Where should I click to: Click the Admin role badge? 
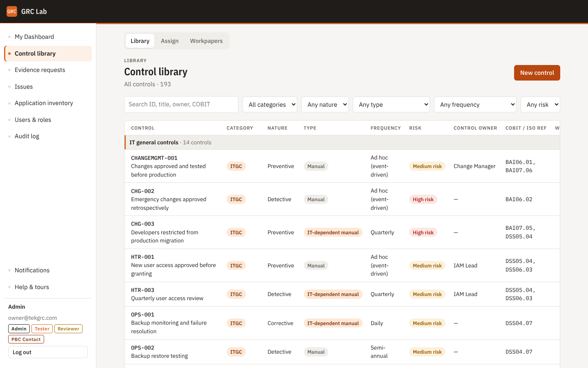(x=19, y=329)
